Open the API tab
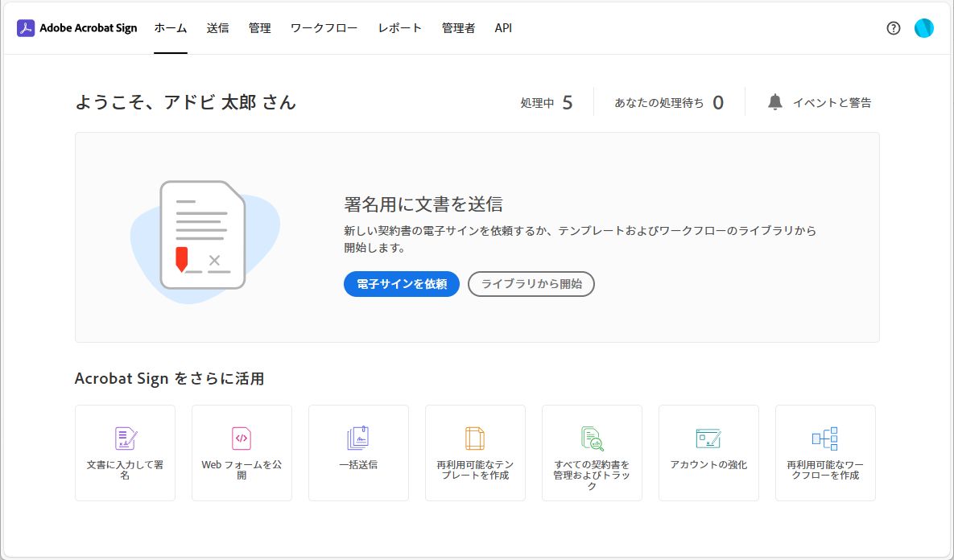954x560 pixels. 503,28
